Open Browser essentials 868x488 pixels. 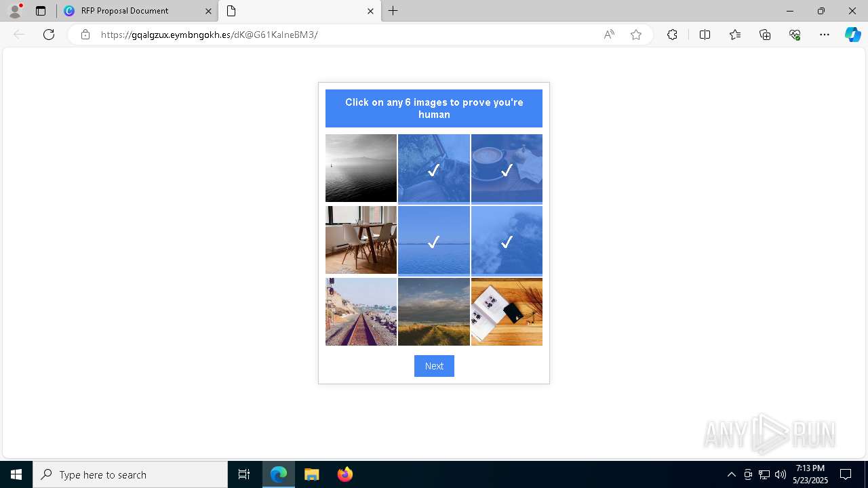pos(795,35)
